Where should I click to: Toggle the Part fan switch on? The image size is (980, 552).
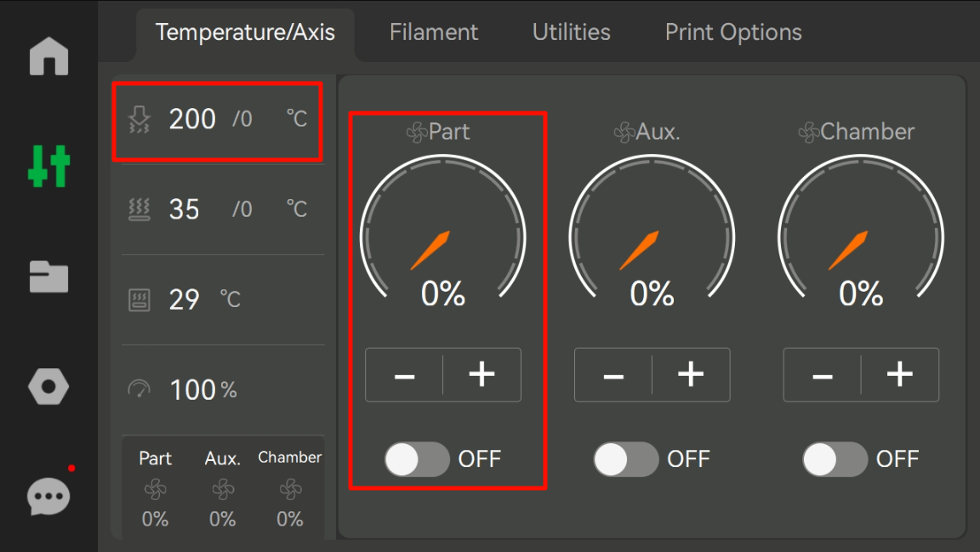point(417,459)
